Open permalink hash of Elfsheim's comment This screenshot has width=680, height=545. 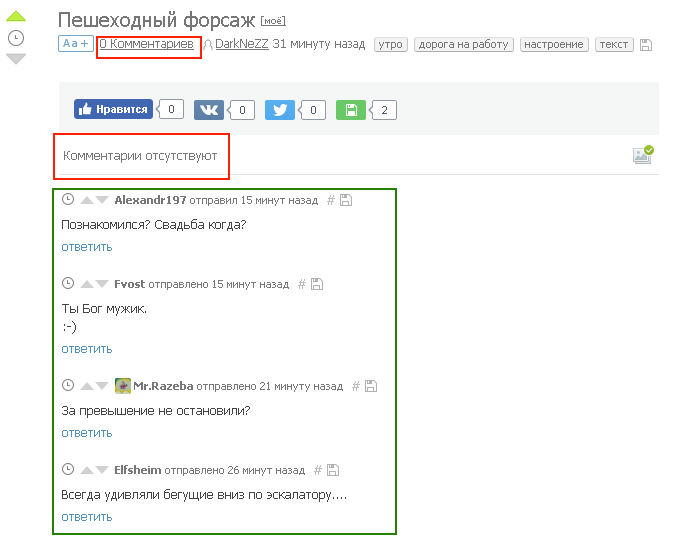click(318, 470)
